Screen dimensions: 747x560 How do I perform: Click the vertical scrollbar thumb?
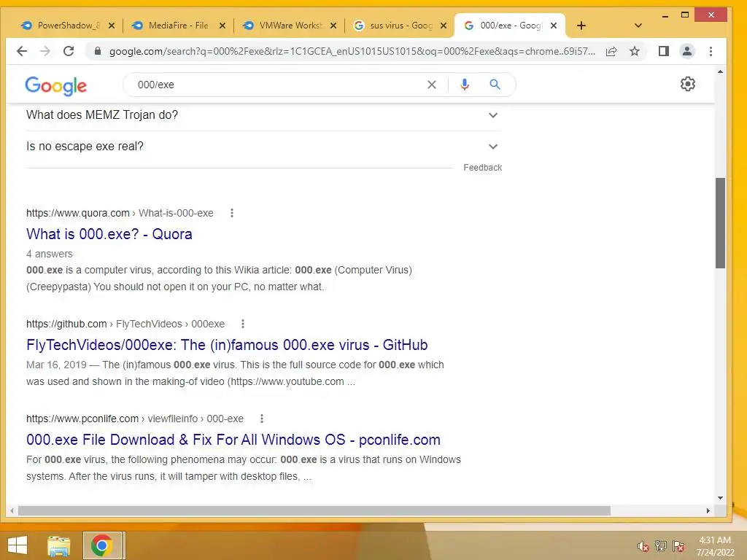(720, 223)
